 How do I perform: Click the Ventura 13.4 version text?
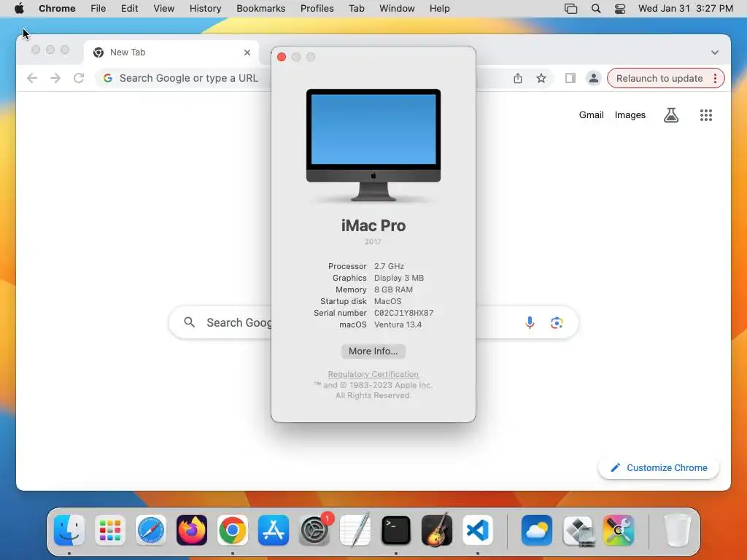tap(398, 324)
